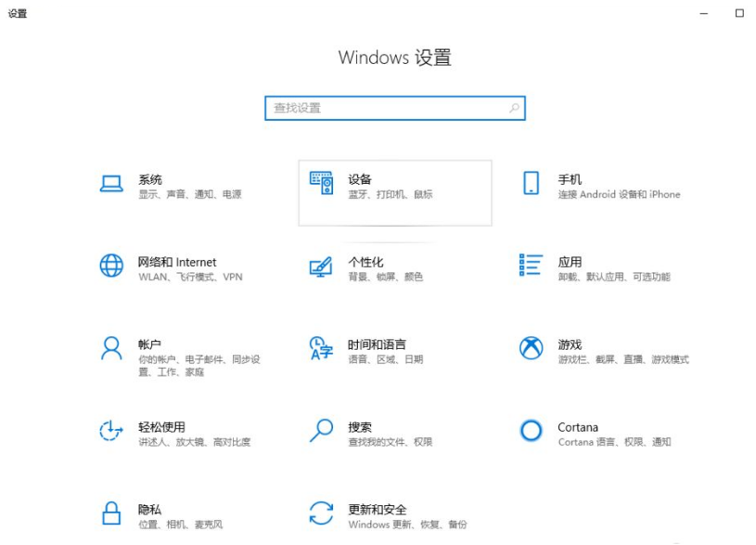Click the Privacy padlock icon
This screenshot has width=756, height=545.
pyautogui.click(x=111, y=513)
